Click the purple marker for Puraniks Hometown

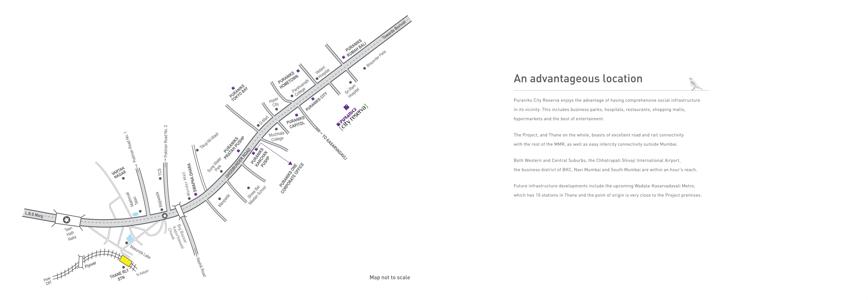pos(298,71)
